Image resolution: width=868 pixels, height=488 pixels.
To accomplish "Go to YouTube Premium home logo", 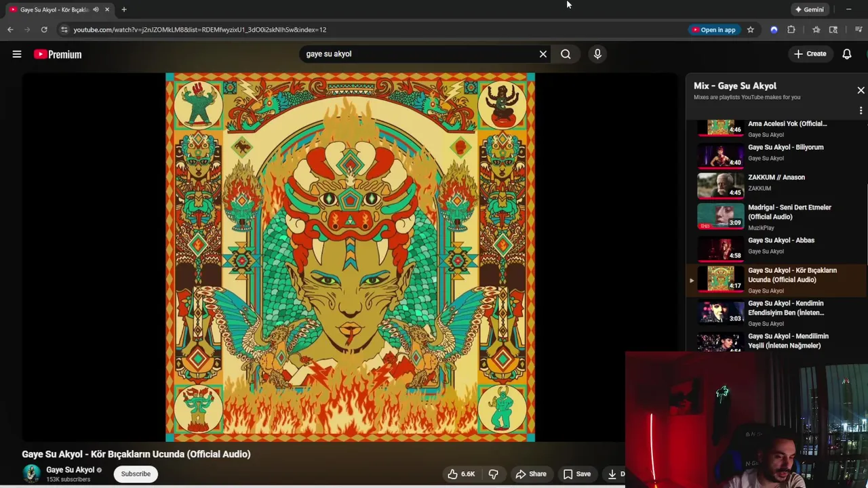I will [x=58, y=54].
